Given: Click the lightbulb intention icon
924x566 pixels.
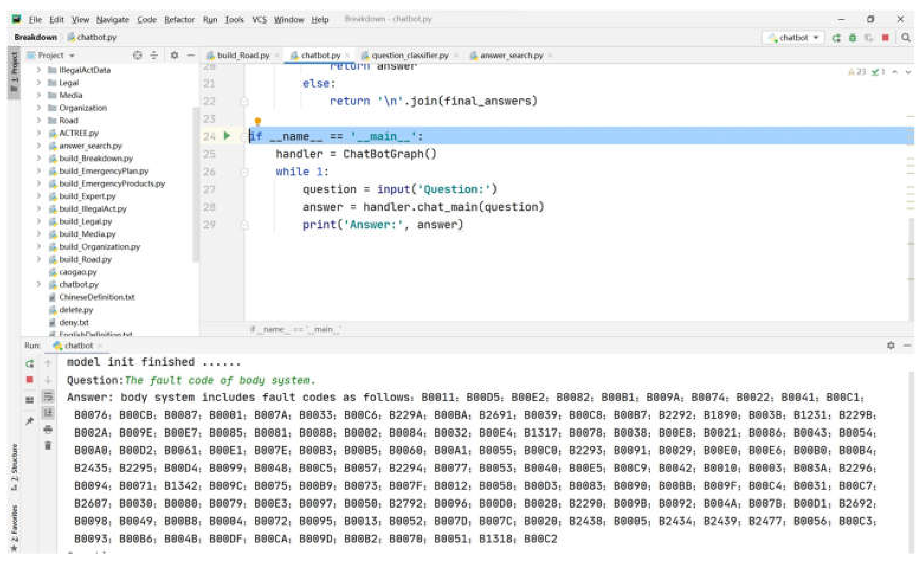Looking at the screenshot, I should pyautogui.click(x=258, y=121).
